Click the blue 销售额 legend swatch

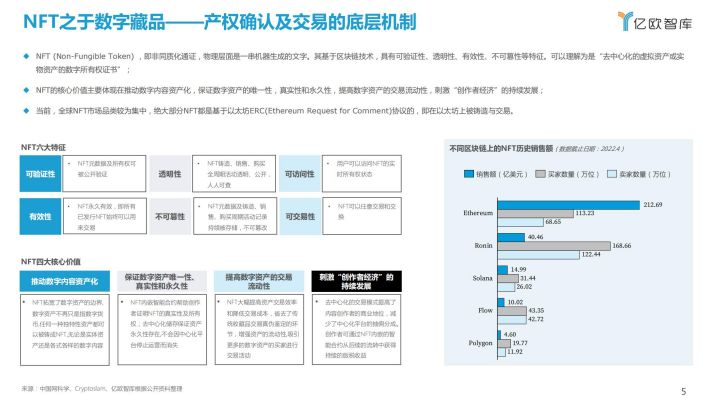(469, 174)
